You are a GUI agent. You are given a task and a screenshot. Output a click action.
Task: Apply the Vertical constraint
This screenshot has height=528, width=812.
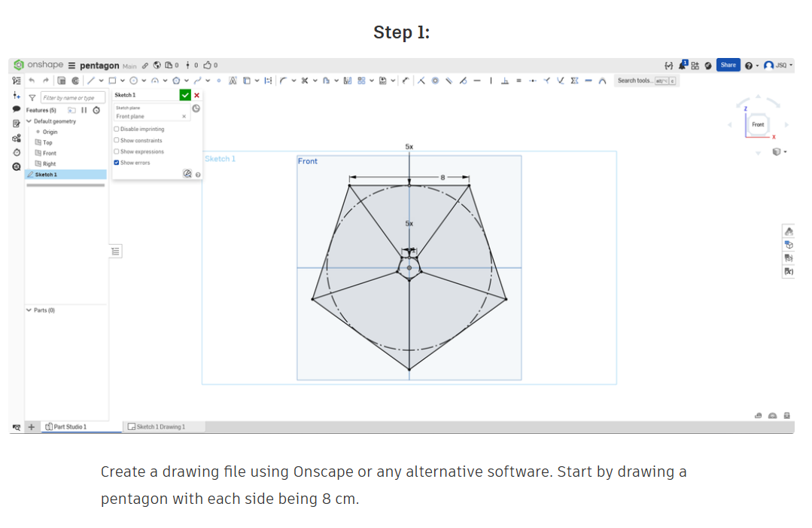pos(491,81)
